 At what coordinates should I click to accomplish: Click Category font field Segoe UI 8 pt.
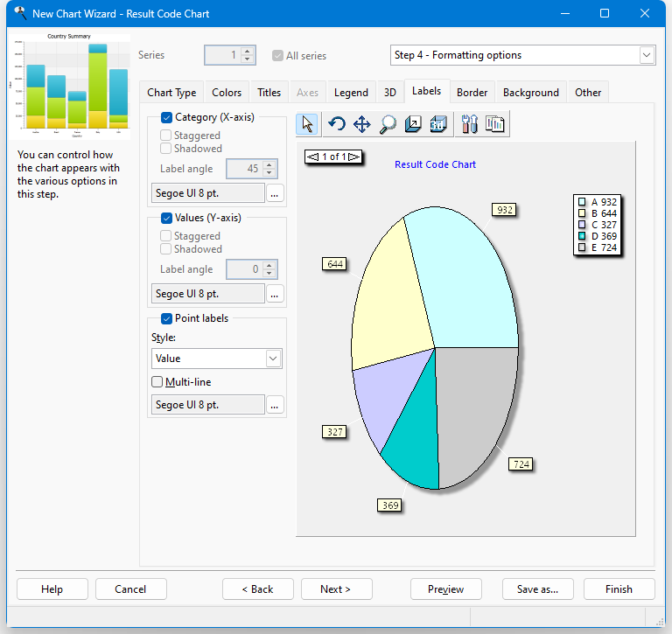208,193
